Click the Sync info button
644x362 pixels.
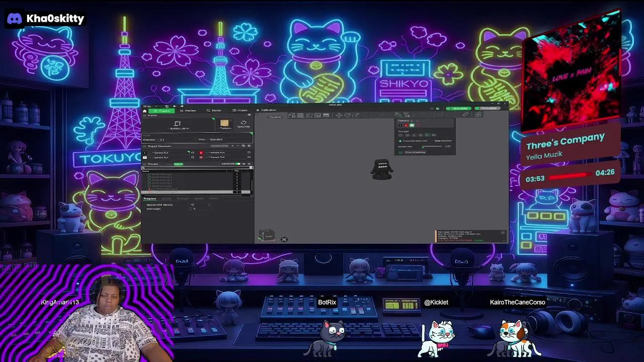[x=244, y=124]
